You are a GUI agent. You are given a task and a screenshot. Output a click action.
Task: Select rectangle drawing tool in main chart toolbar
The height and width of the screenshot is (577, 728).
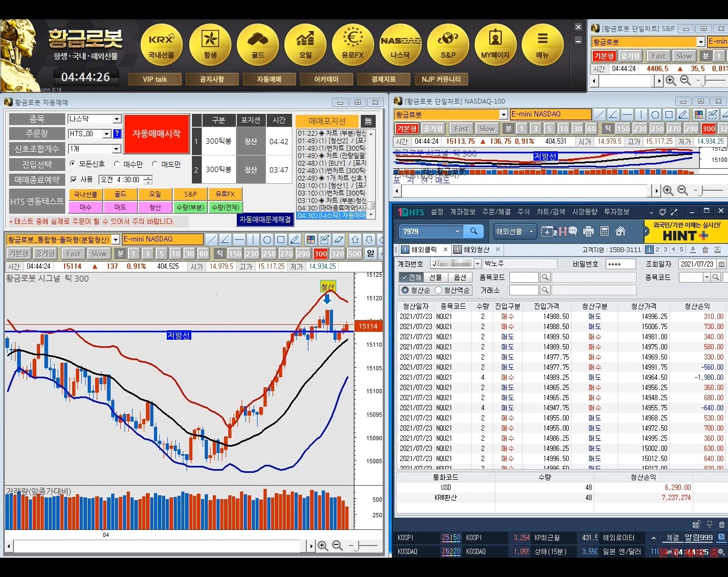pos(281,239)
